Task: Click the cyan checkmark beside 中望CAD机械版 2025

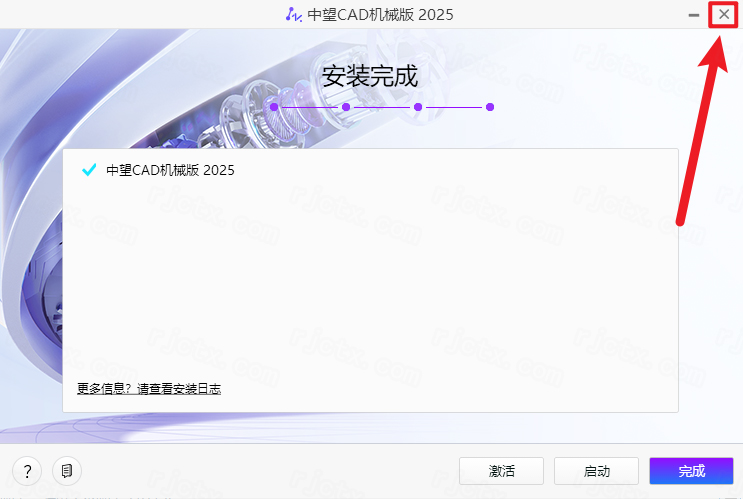Action: (x=89, y=170)
